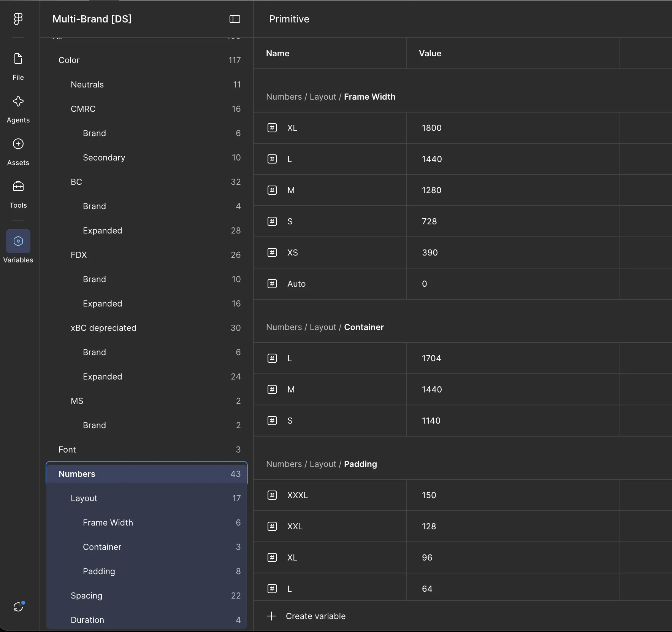Click number icon of Padding XL
672x632 pixels.
click(272, 557)
